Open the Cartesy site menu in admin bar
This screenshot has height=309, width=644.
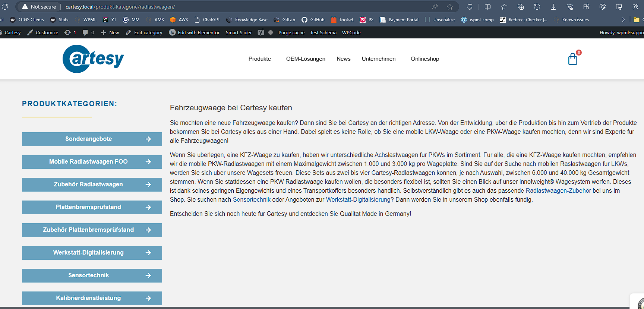[x=11, y=32]
